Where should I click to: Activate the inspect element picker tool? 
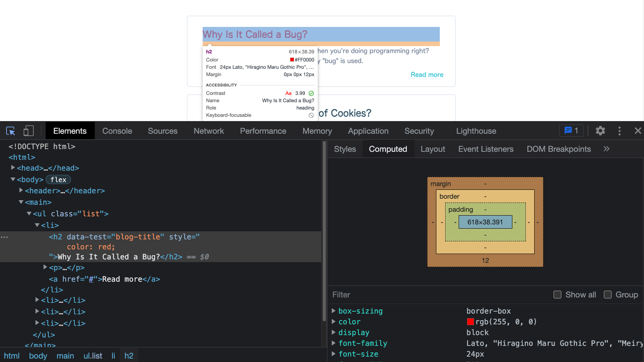pyautogui.click(x=11, y=131)
